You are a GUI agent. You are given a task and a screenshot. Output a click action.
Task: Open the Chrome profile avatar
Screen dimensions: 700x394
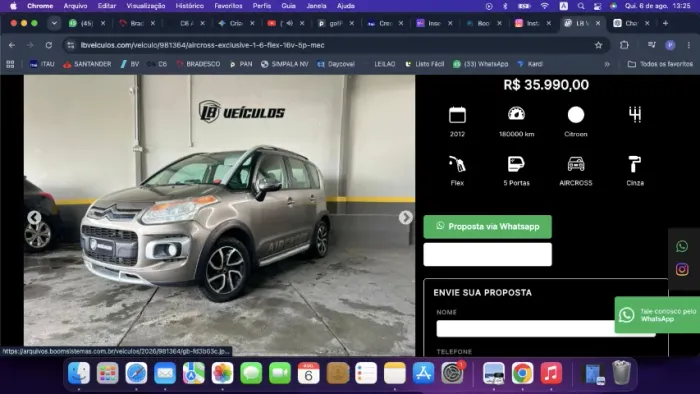pos(670,45)
